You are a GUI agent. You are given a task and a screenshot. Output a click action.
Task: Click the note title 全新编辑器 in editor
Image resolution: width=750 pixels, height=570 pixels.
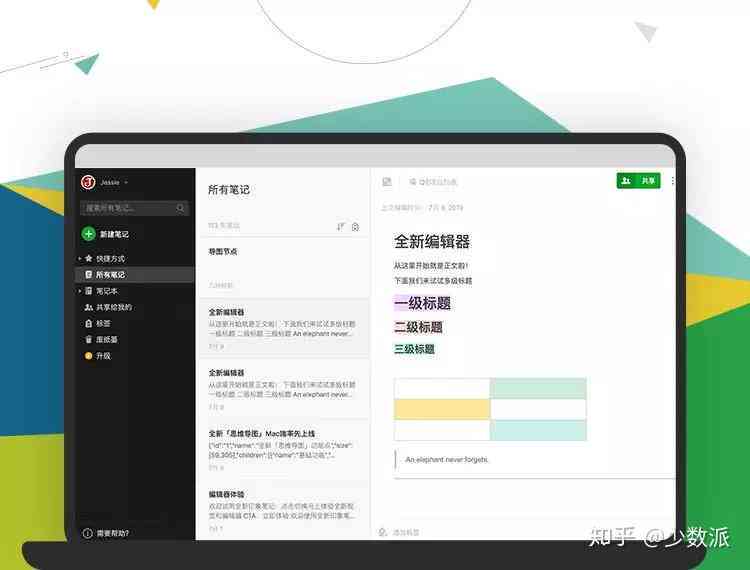coord(432,241)
